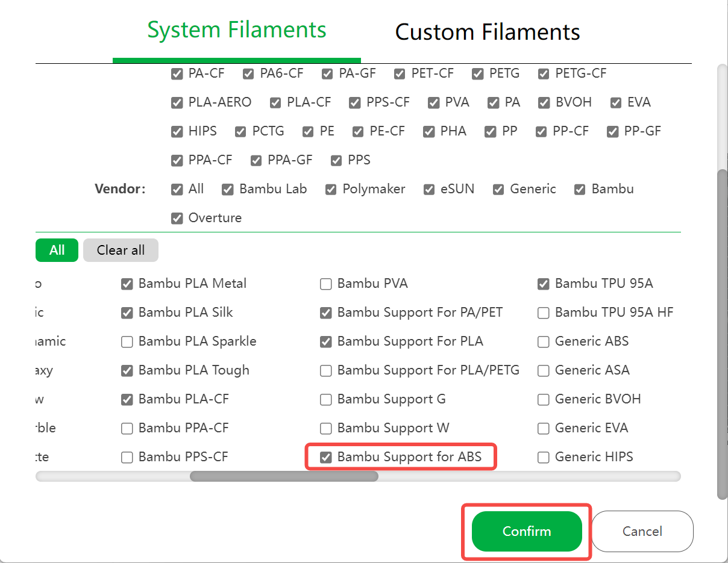Screen dimensions: 728x563
Task: Open the Custom Filaments tab
Action: (488, 31)
